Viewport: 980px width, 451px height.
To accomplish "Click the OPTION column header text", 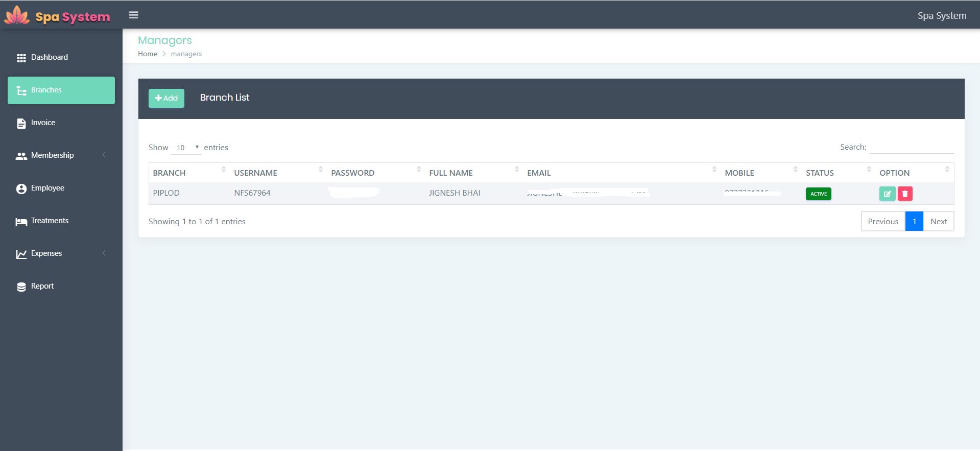I will click(894, 173).
